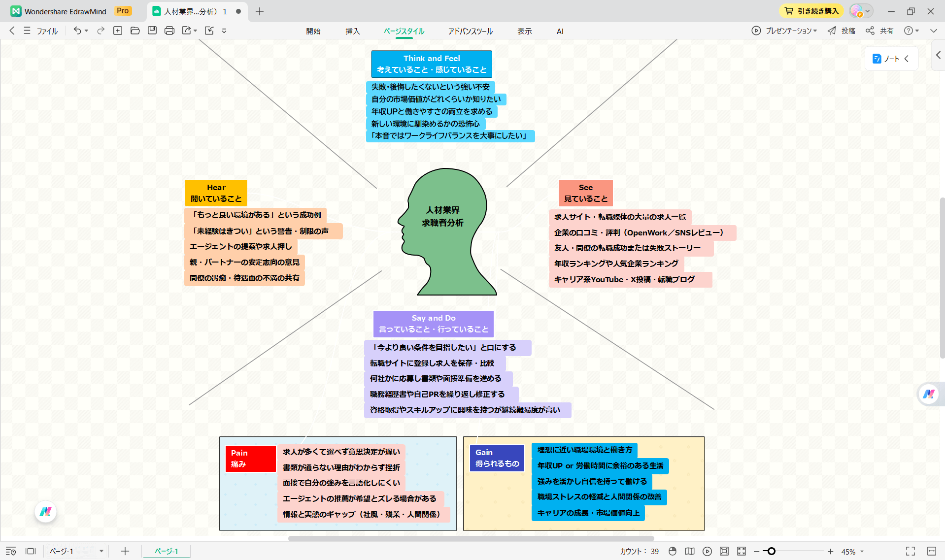Click the 引き続き購入 purchase button
Viewport: 945px width, 560px height.
click(x=811, y=11)
